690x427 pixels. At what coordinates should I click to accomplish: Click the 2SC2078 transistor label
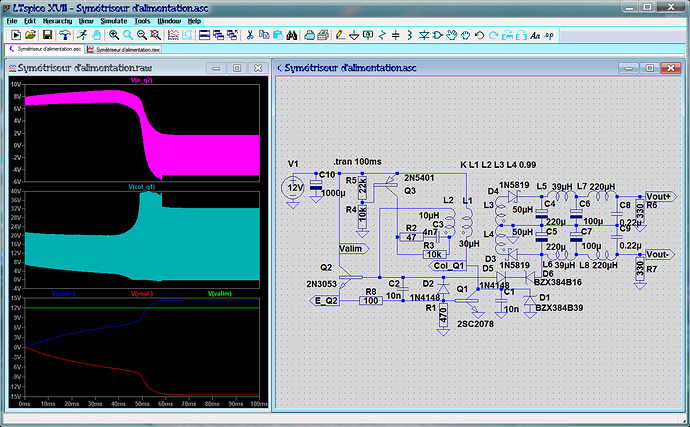point(475,324)
